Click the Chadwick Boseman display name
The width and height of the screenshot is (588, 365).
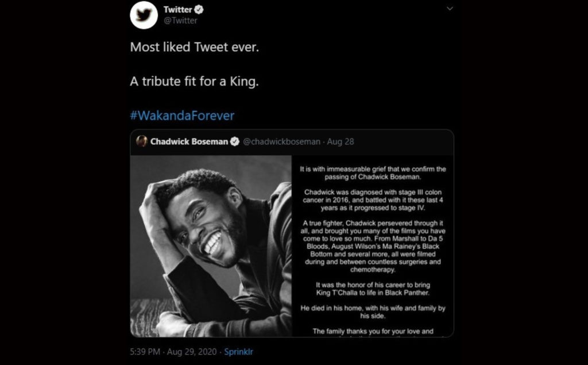tap(189, 141)
